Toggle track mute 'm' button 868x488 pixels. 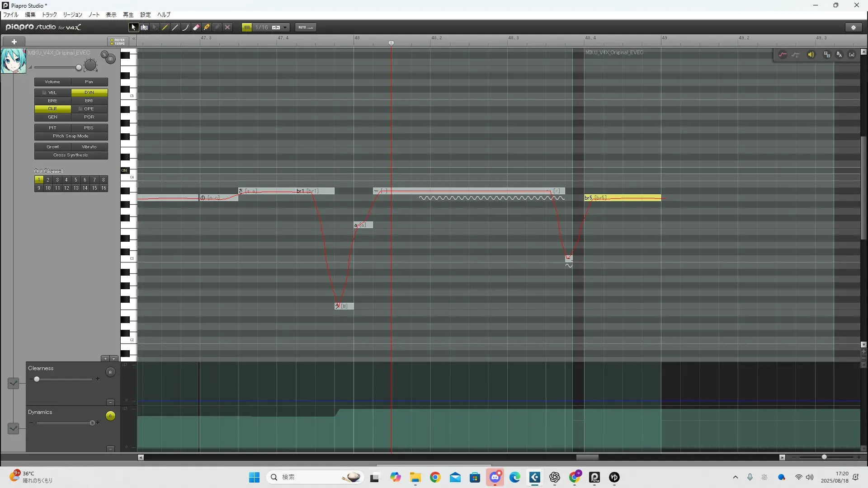(110, 59)
